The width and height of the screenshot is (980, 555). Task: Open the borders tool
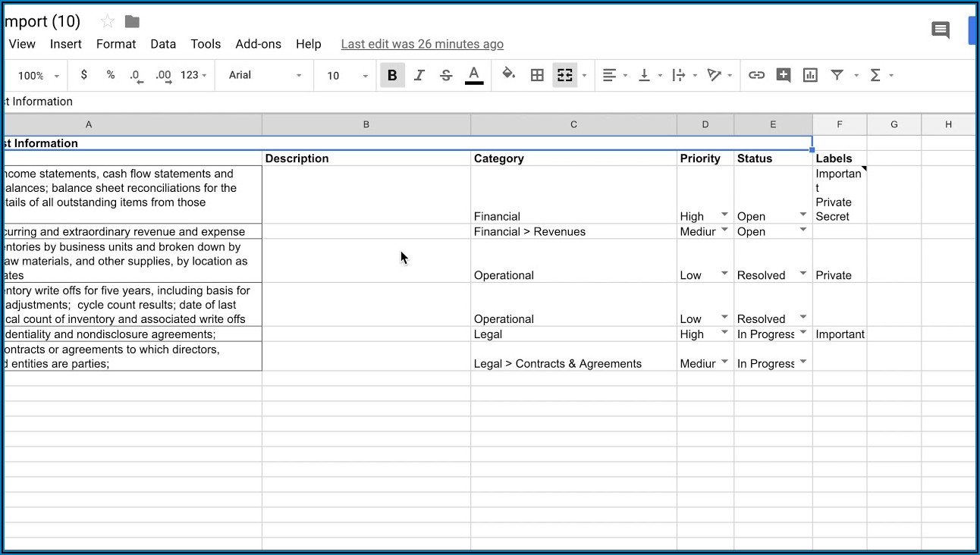(x=537, y=75)
